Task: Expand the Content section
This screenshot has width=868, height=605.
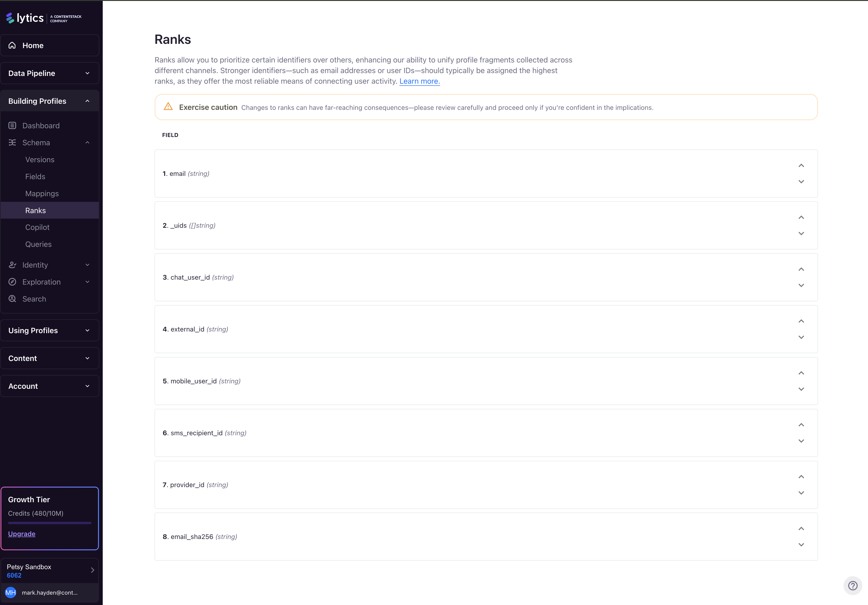Action: pos(49,358)
